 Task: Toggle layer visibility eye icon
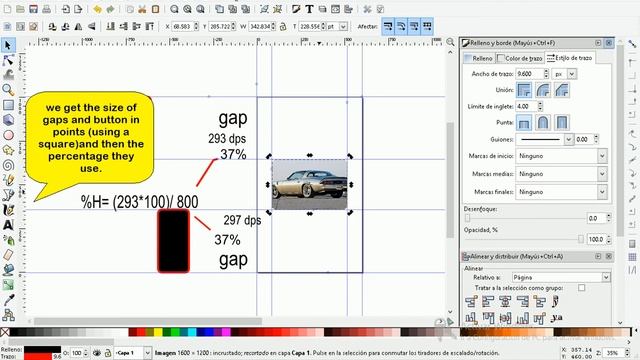pos(97,353)
